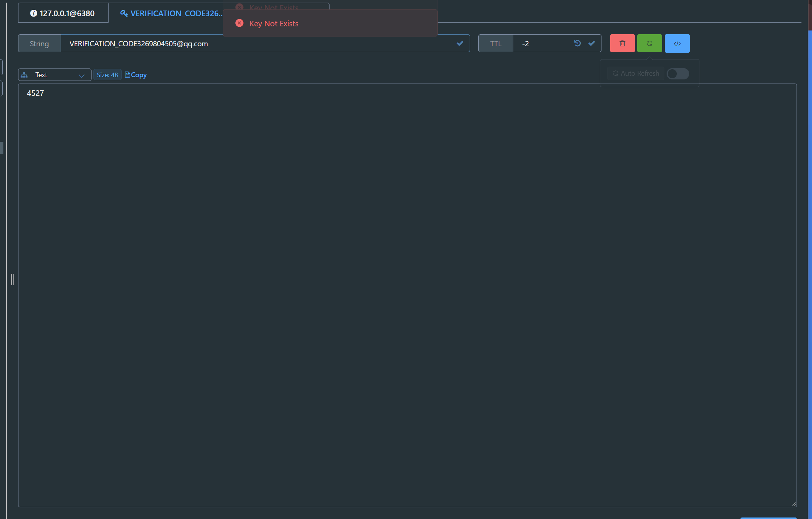Screen dimensions: 812x519
Task: Copy the value using Copy link
Action: (136, 75)
